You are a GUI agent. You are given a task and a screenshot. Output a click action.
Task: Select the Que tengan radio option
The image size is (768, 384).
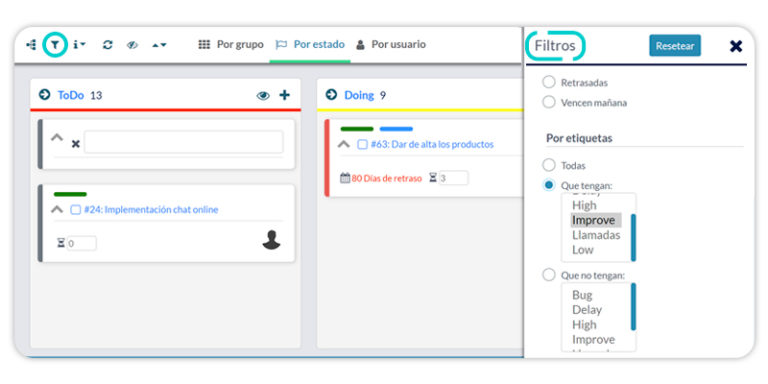pyautogui.click(x=549, y=185)
